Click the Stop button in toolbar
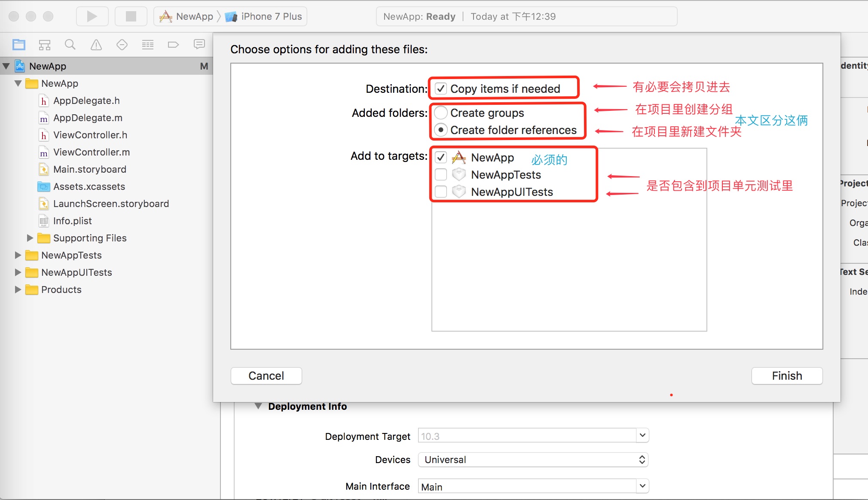 131,16
